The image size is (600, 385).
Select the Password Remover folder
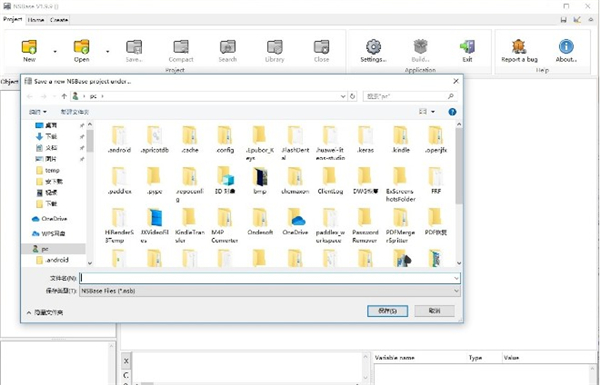[x=365, y=226]
